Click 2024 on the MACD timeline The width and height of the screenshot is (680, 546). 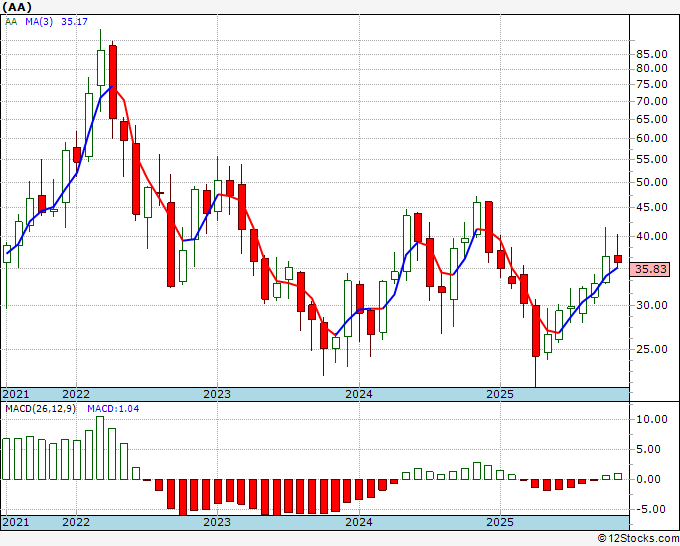point(359,522)
